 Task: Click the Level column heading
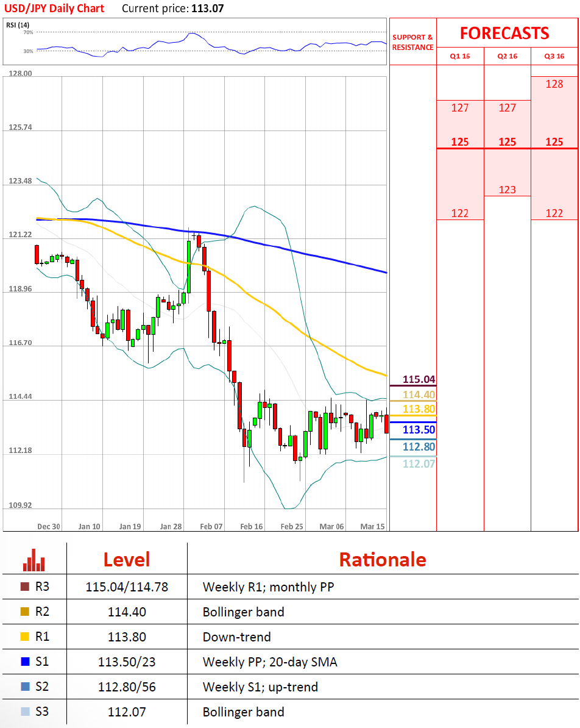127,560
